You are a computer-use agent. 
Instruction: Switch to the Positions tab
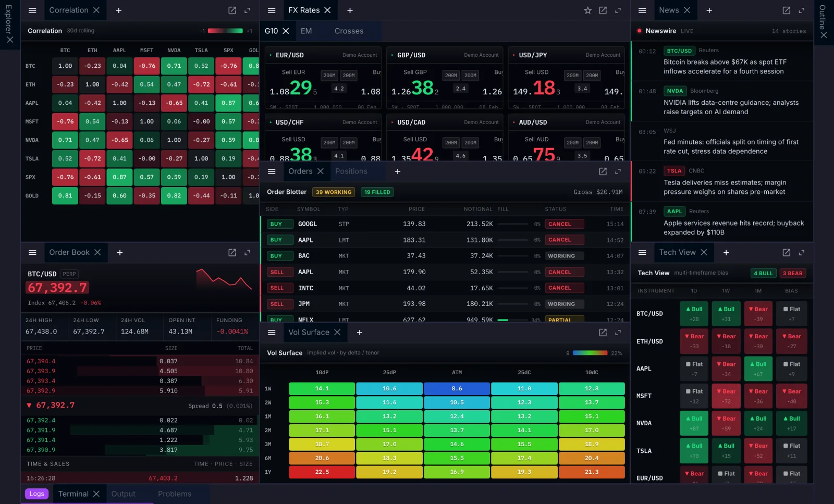351,171
